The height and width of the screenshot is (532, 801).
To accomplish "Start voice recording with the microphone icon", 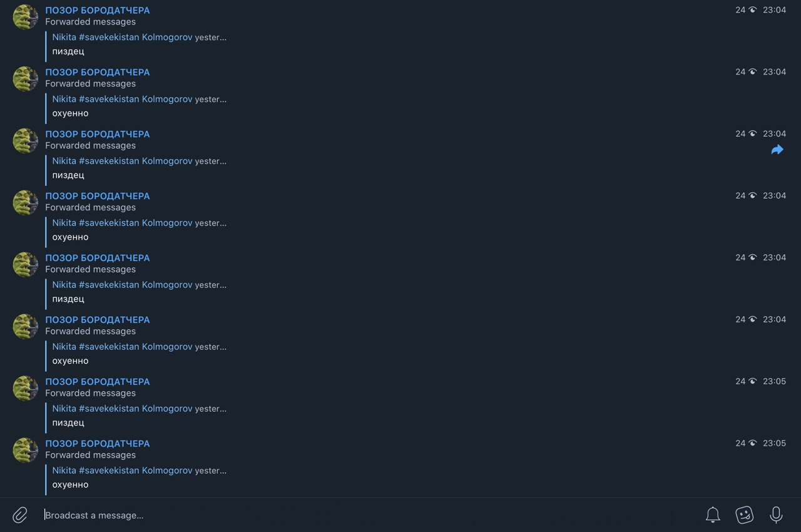I will click(x=776, y=515).
